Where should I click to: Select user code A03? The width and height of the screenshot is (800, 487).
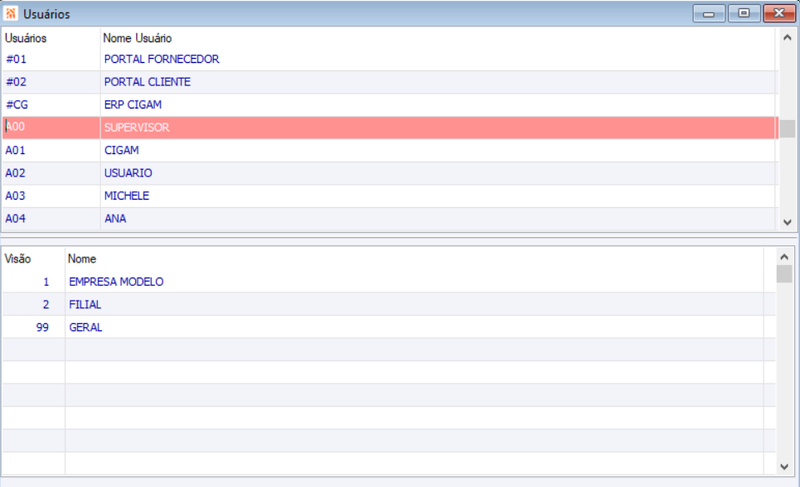[15, 196]
